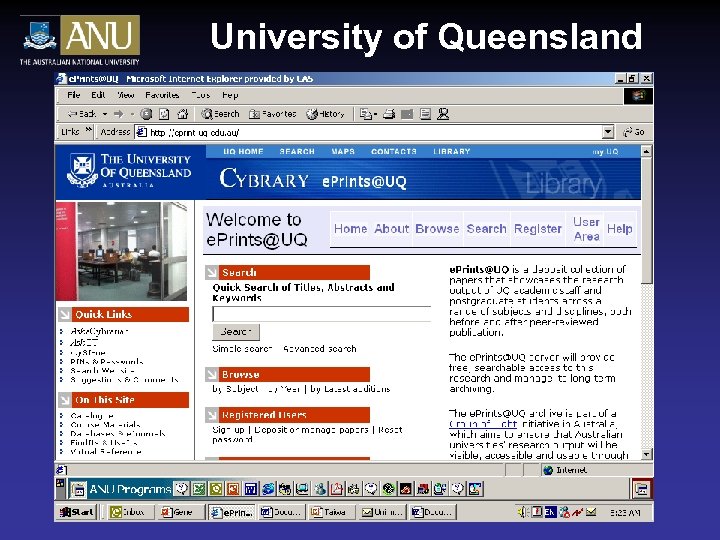This screenshot has height=540, width=720.
Task: Click the CONTACTS link in the top banner
Action: [394, 151]
